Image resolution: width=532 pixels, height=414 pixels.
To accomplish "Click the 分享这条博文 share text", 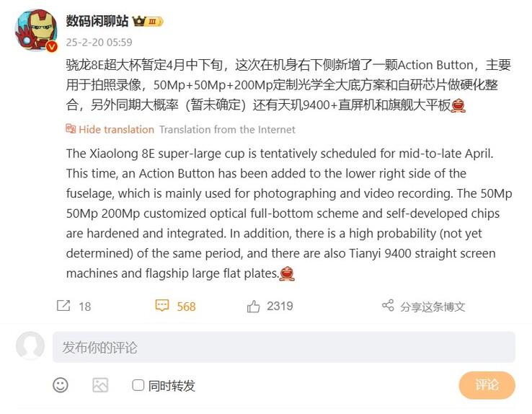I will (x=433, y=307).
